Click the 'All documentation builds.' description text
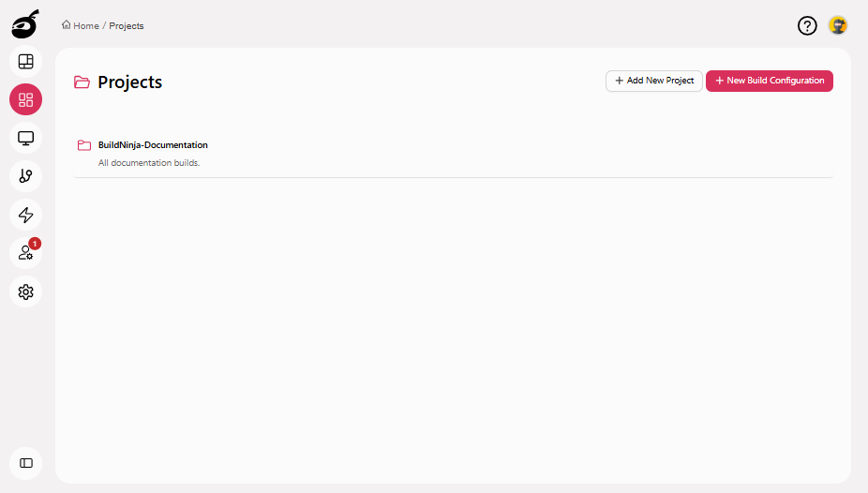 coord(149,163)
